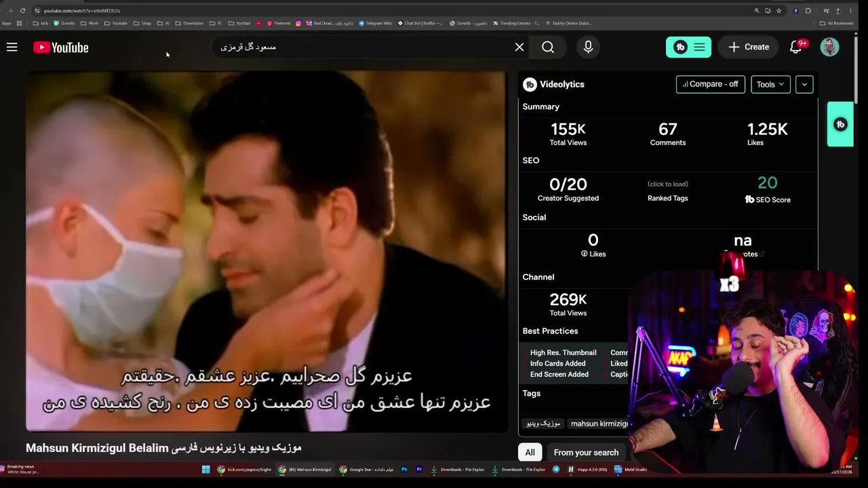Clear the search box with the X
The image size is (868, 488).
tap(519, 47)
